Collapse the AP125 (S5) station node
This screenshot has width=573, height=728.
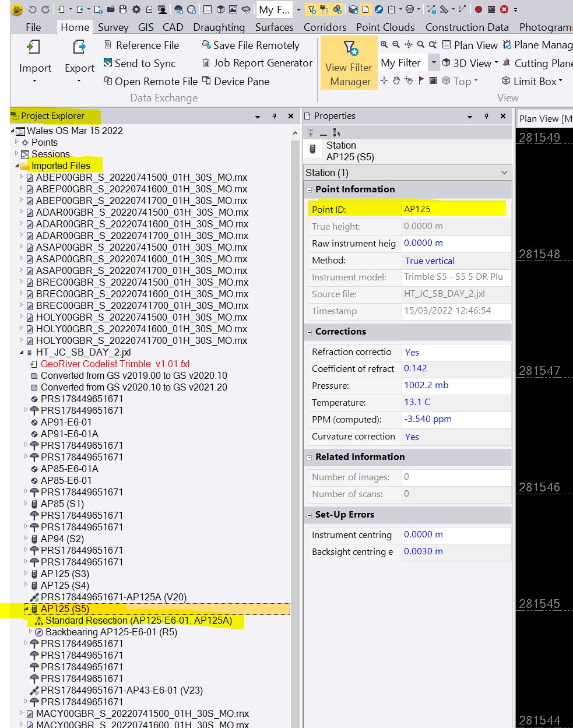[26, 609]
